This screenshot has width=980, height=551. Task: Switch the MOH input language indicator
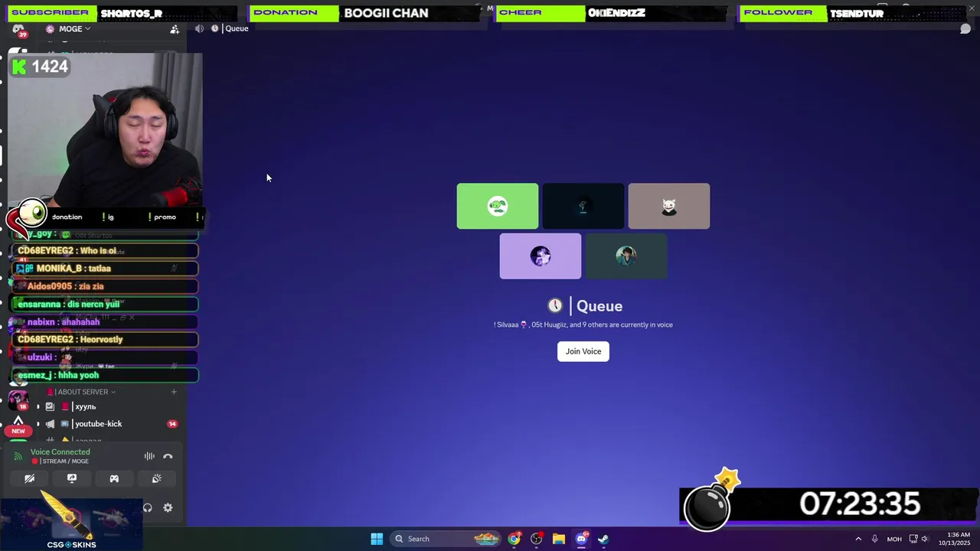pos(894,539)
